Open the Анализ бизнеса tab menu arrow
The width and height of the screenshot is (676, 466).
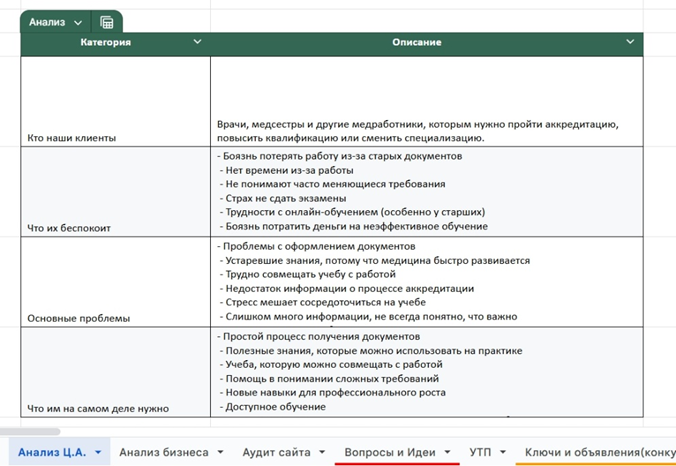220,452
